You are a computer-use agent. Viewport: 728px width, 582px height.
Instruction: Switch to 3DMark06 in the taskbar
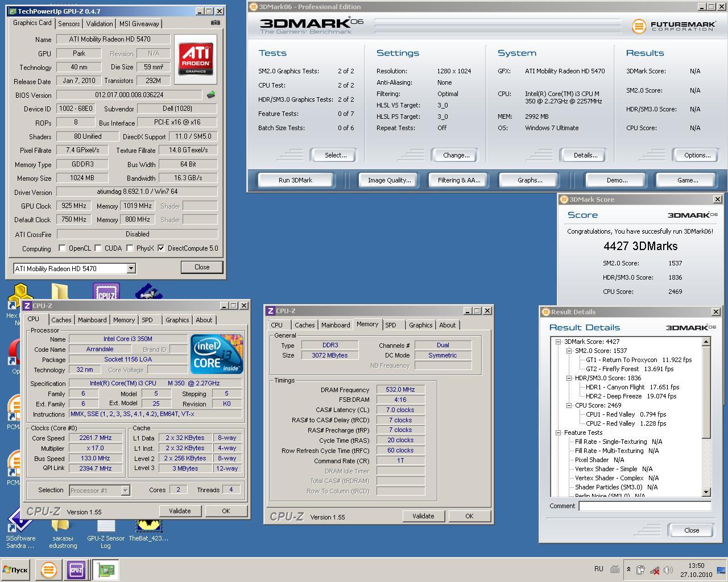pos(49,569)
